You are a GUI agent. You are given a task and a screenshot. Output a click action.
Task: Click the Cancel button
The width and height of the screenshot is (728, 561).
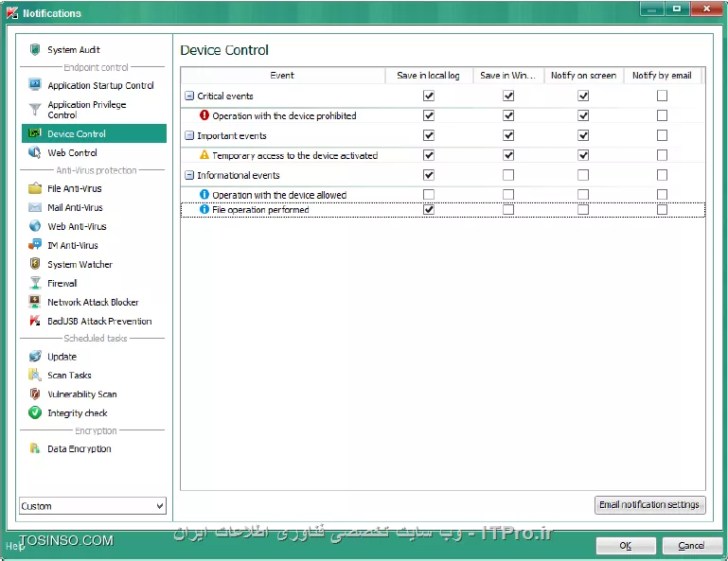[x=691, y=546]
